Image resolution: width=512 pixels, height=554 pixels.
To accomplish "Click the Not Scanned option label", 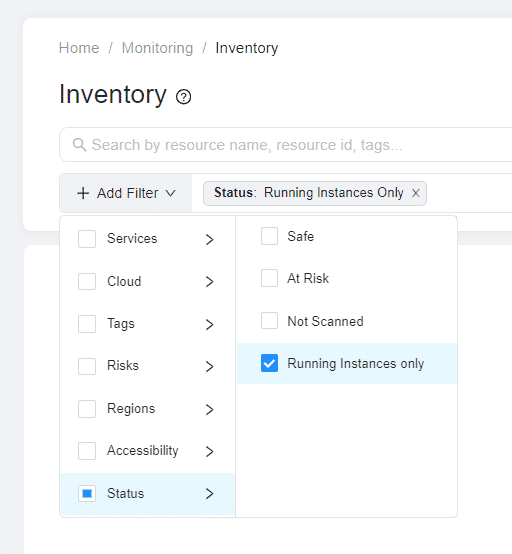I will 325,321.
